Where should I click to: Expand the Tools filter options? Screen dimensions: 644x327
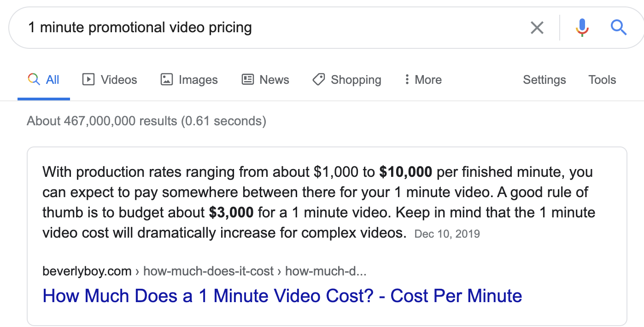point(602,80)
